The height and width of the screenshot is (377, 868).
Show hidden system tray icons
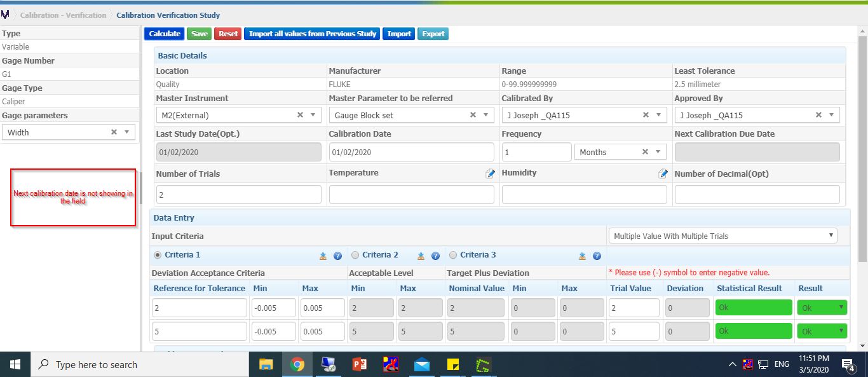[732, 364]
